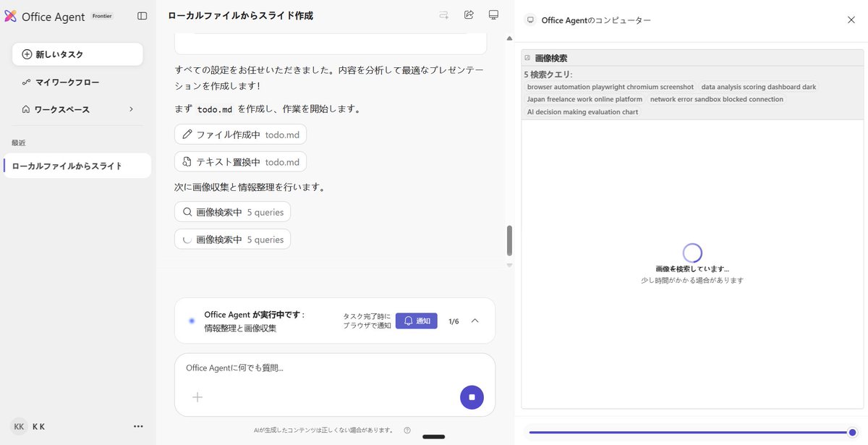The image size is (868, 445).
Task: Click the monitor icon beside Office Agentのコンピューター
Action: 530,20
